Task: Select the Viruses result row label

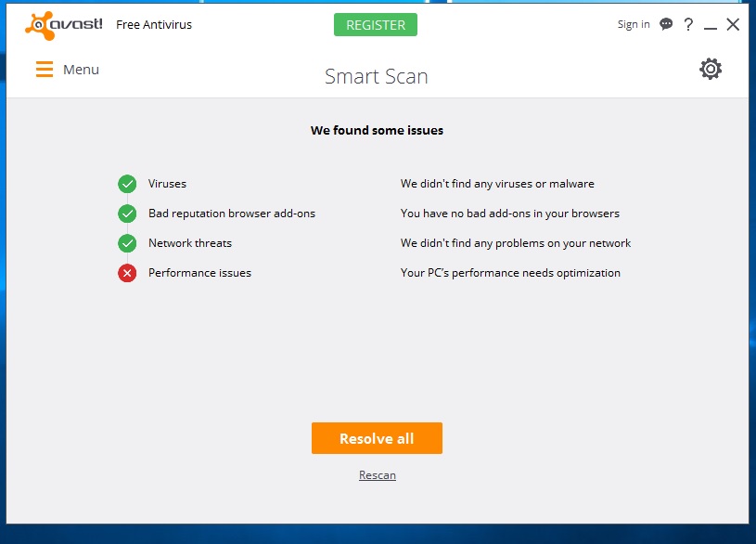Action: click(167, 184)
